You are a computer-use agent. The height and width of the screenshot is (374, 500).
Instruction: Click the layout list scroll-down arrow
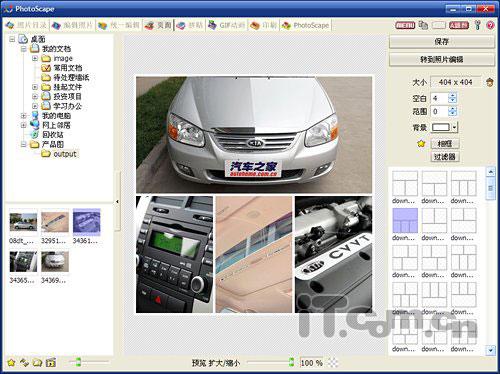pos(491,350)
